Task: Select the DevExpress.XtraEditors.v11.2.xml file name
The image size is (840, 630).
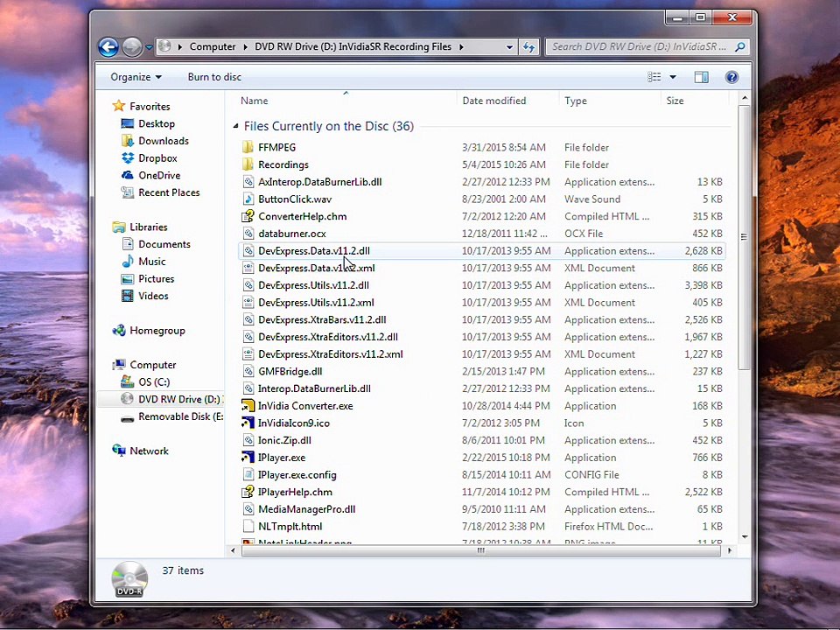Action: 331,354
